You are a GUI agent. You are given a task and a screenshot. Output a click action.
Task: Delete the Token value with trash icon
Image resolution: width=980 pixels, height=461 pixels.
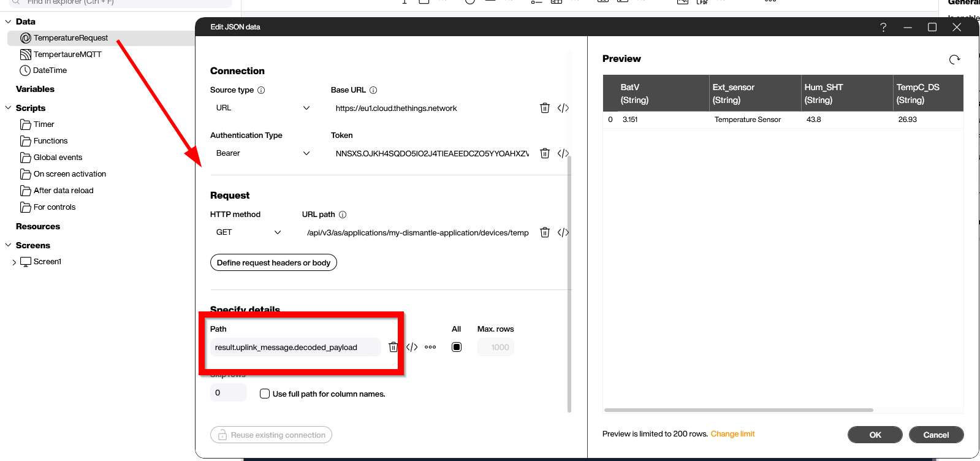coord(544,153)
